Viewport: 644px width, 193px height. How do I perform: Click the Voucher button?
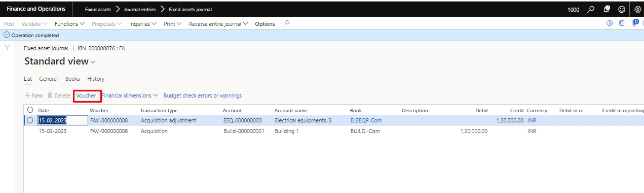pos(86,95)
